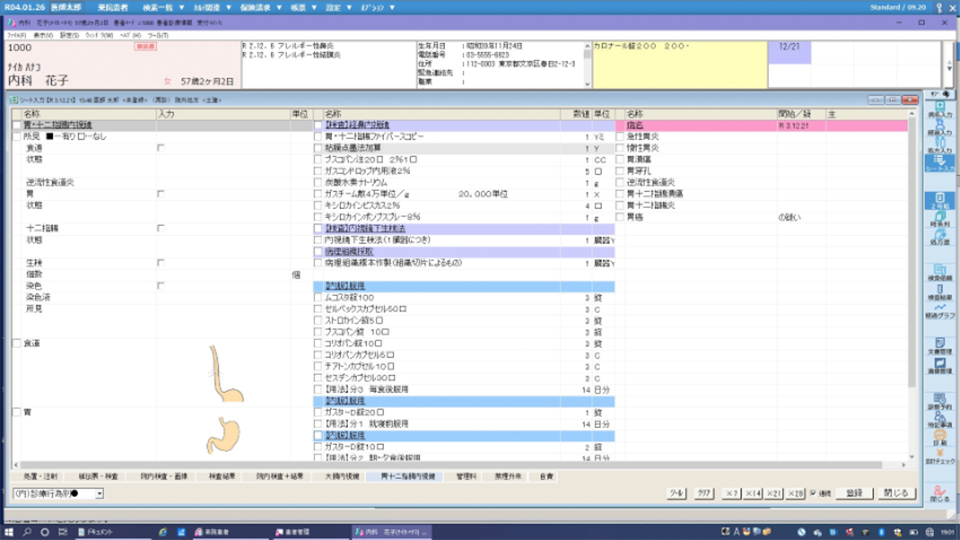The image size is (960, 540).
Task: Select the 処置・注射 tab
Action: [x=42, y=477]
